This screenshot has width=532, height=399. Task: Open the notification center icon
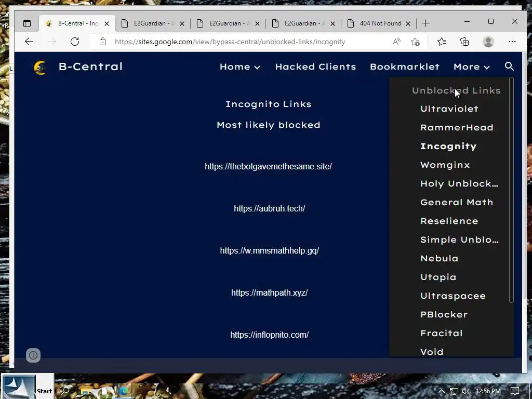coord(515,391)
